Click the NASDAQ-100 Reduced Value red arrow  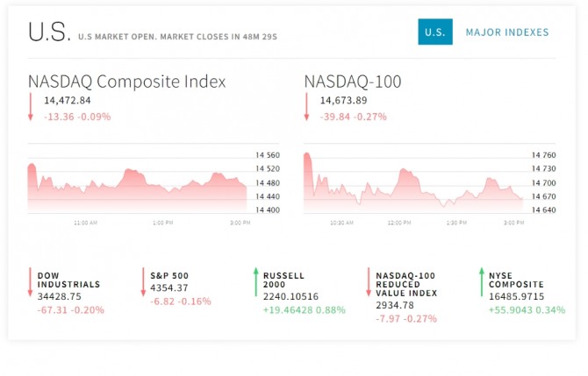click(369, 282)
